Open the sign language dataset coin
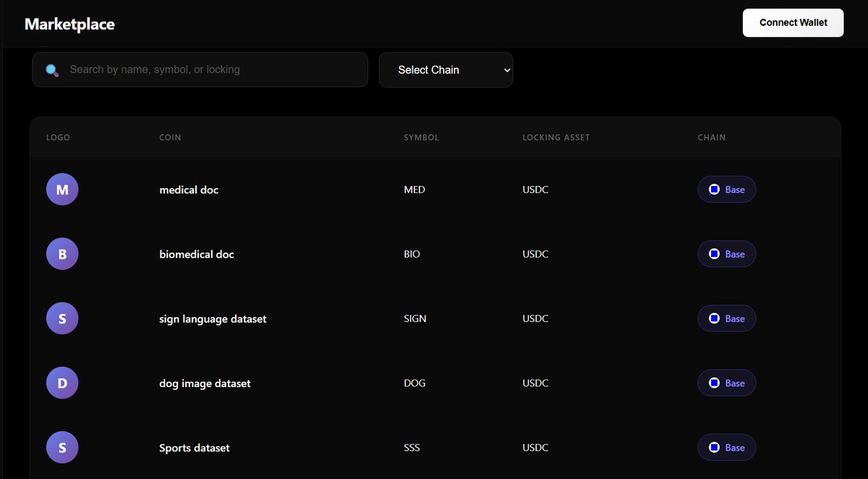The width and height of the screenshot is (868, 479). click(x=213, y=318)
